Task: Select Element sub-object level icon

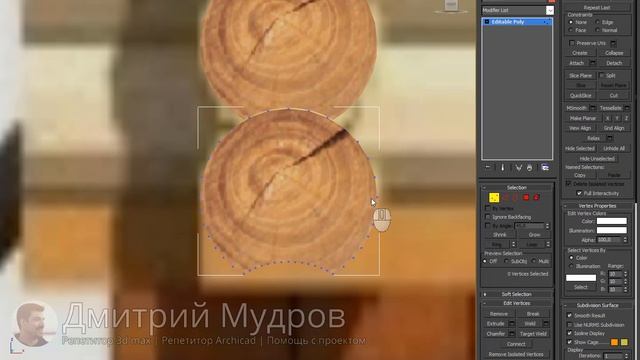Action: coord(536,198)
